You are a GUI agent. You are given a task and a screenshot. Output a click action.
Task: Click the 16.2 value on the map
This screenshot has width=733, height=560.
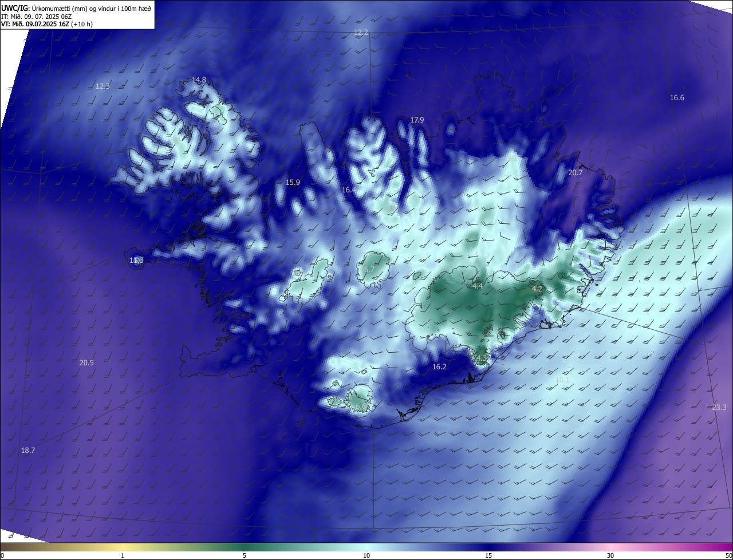point(439,366)
